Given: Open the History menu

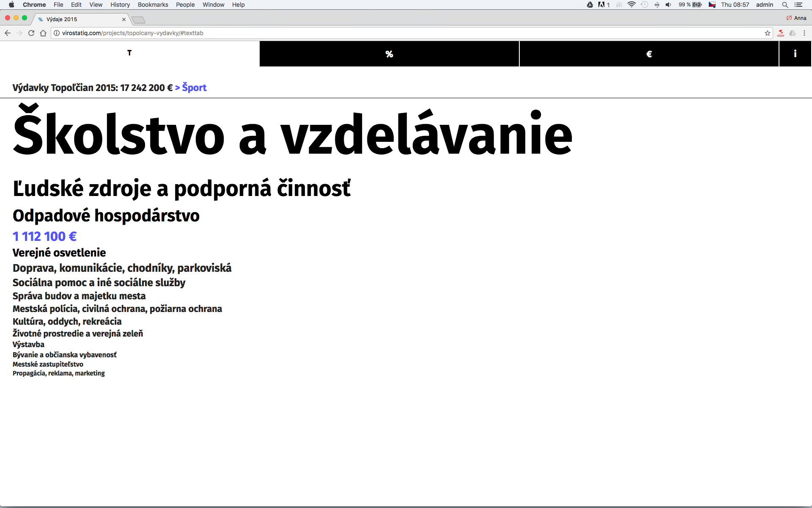Looking at the screenshot, I should click(x=120, y=5).
